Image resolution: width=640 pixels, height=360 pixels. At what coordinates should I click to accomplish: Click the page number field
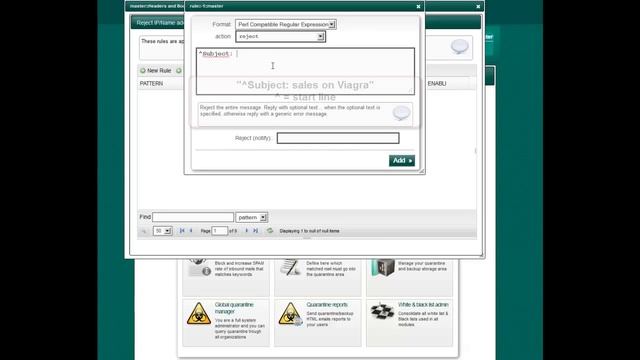click(x=220, y=231)
